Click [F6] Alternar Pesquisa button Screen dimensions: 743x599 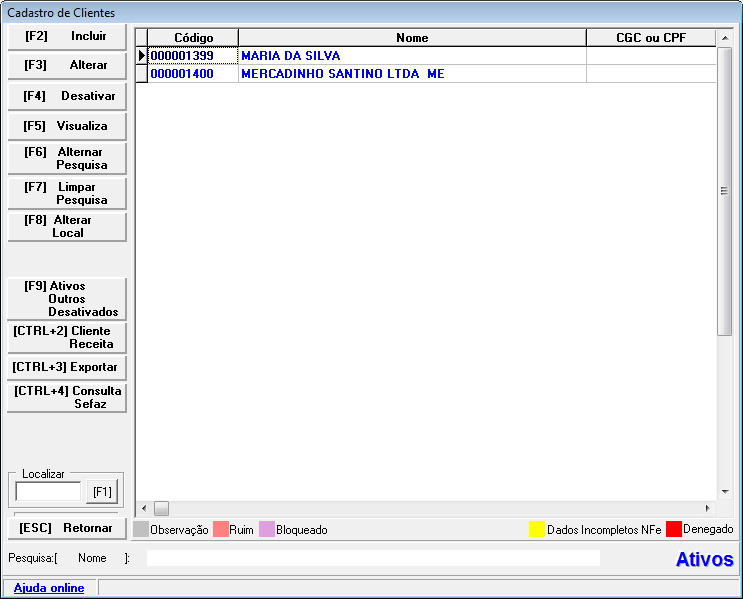(67, 158)
